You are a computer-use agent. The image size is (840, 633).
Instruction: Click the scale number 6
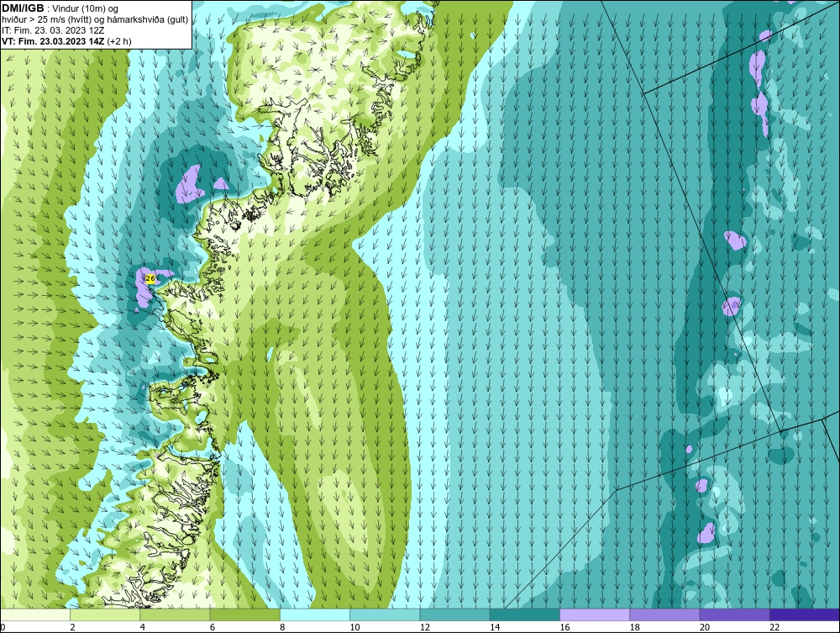click(213, 628)
